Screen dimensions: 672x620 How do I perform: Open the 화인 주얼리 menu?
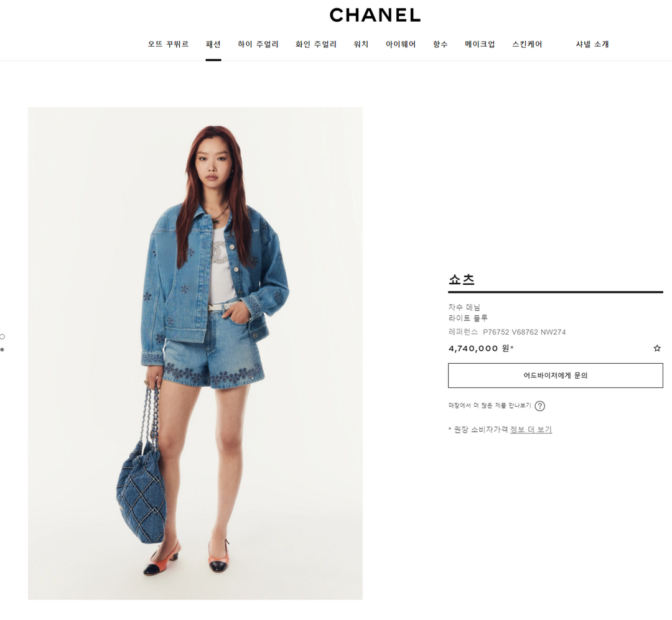[x=316, y=44]
